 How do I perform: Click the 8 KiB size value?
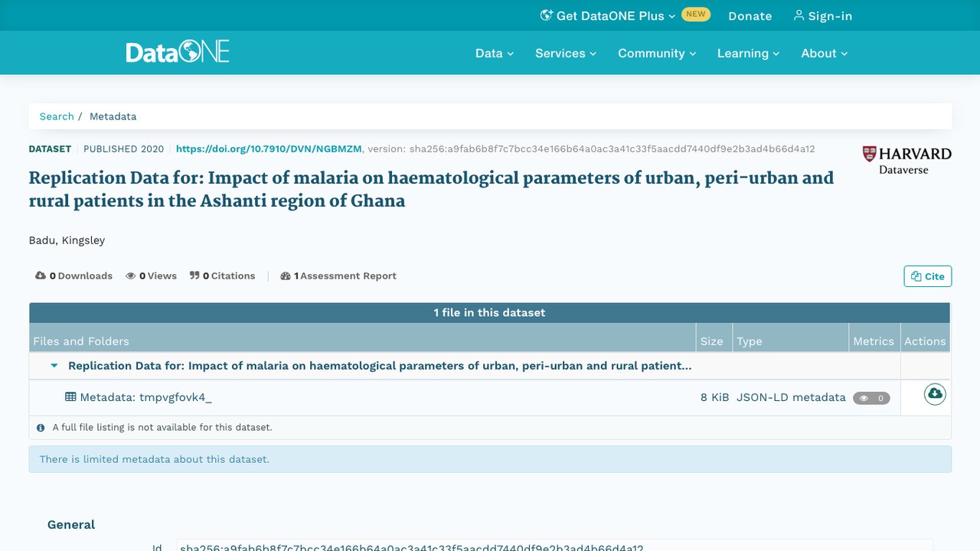pyautogui.click(x=714, y=397)
